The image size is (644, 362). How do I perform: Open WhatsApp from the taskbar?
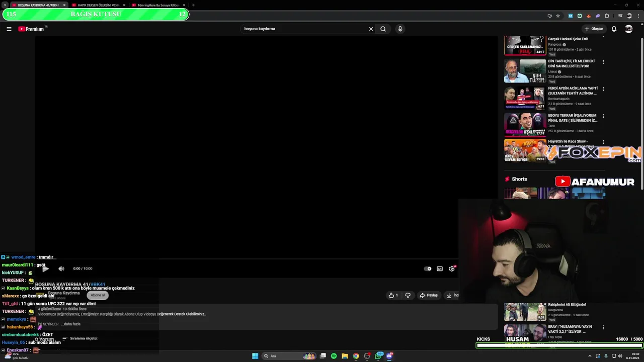378,356
